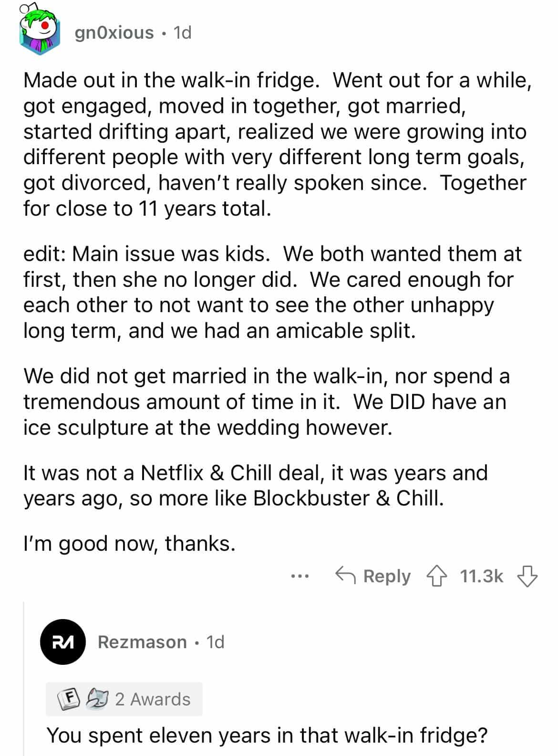Open the three-dot more options menu

300,577
